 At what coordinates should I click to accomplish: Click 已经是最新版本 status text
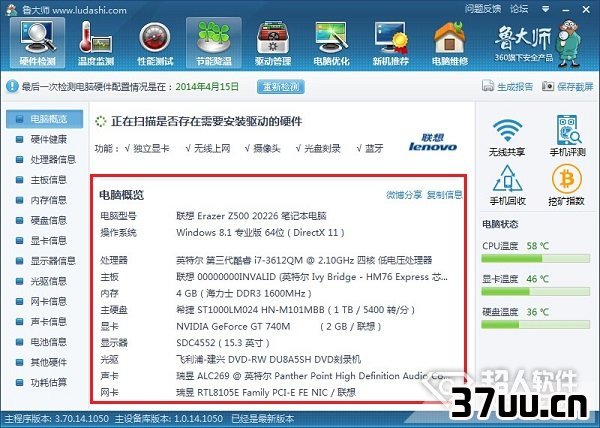click(x=263, y=419)
